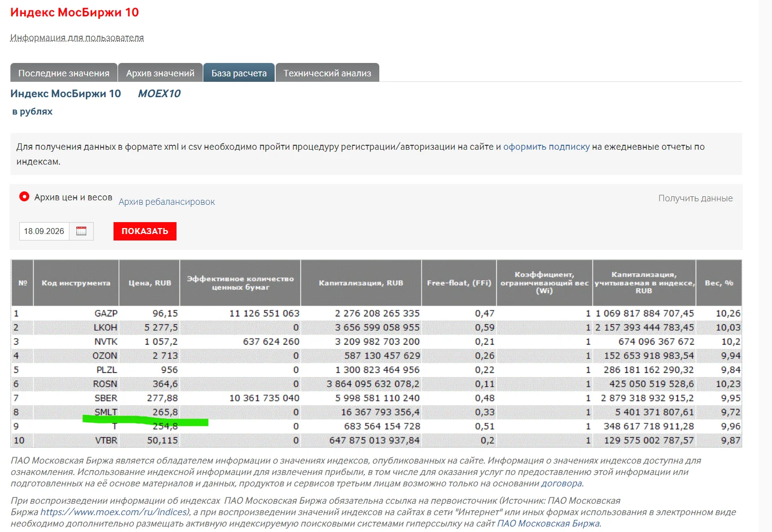Select the ROSN ticker cell
Screen dimensions: 772x532
[106, 384]
